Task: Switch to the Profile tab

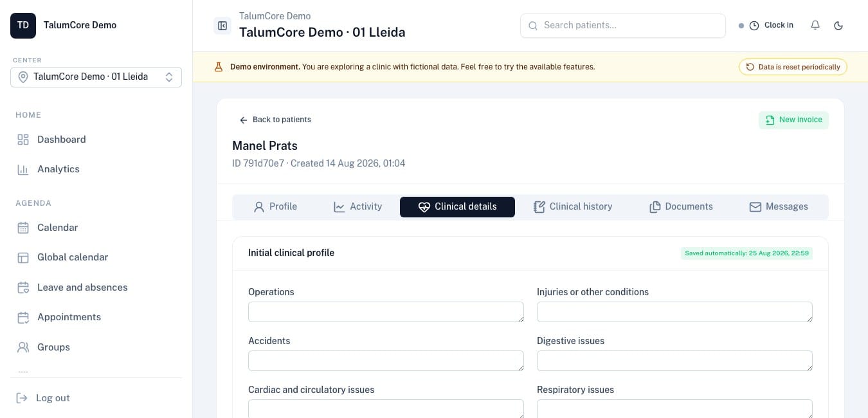Action: (x=275, y=206)
